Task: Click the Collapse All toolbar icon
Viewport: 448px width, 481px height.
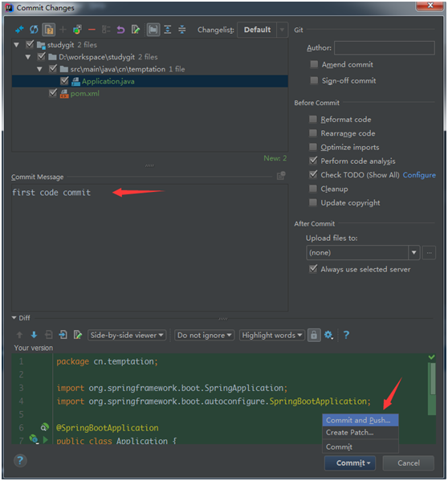Action: point(182,30)
